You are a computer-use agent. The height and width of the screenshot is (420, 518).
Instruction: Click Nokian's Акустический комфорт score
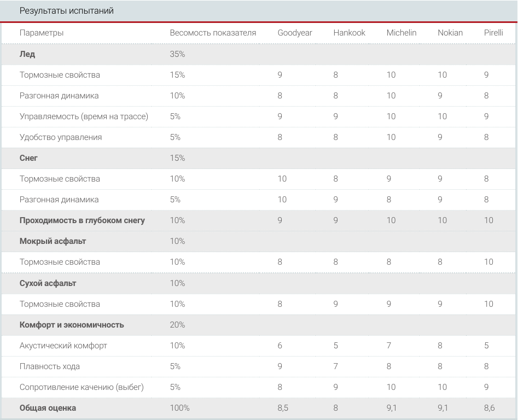(440, 346)
